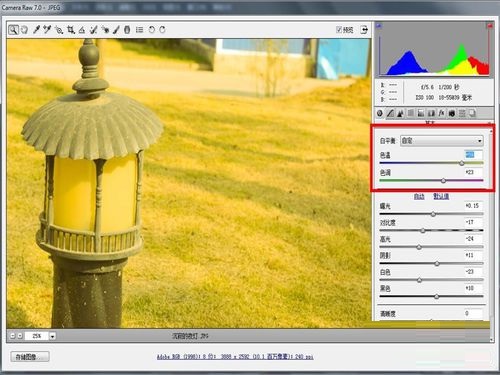Viewport: 500px width, 375px height.
Task: Click the 高光 highlights slider handle
Action: coord(419,247)
